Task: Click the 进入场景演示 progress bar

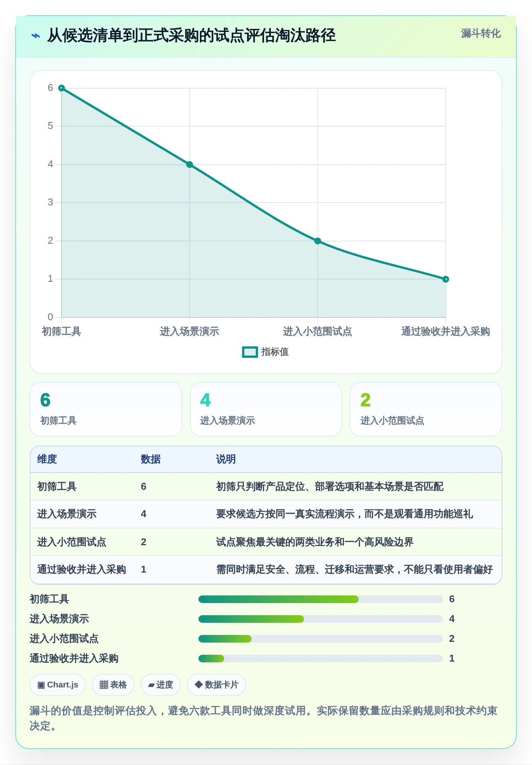Action: coord(321,619)
